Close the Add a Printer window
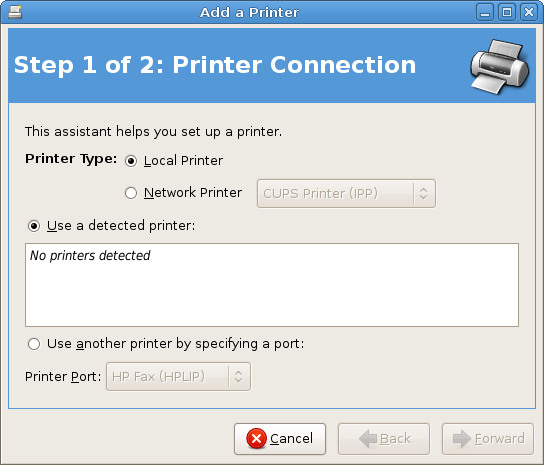Screen dimensions: 544x465 529,12
